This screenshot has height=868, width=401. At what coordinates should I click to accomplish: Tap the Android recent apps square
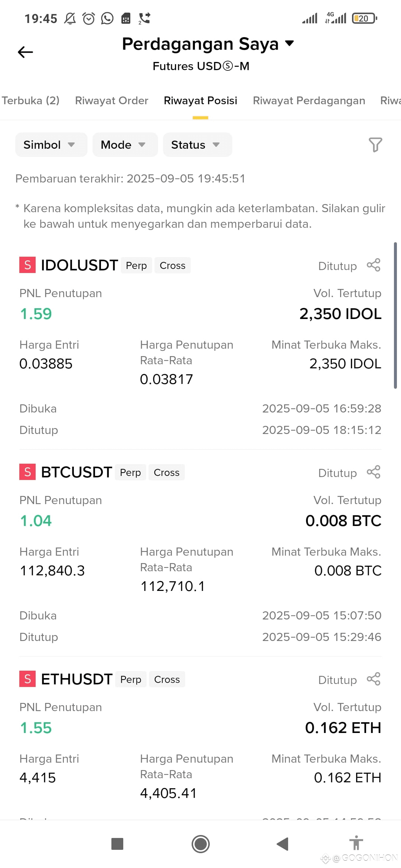click(x=117, y=844)
